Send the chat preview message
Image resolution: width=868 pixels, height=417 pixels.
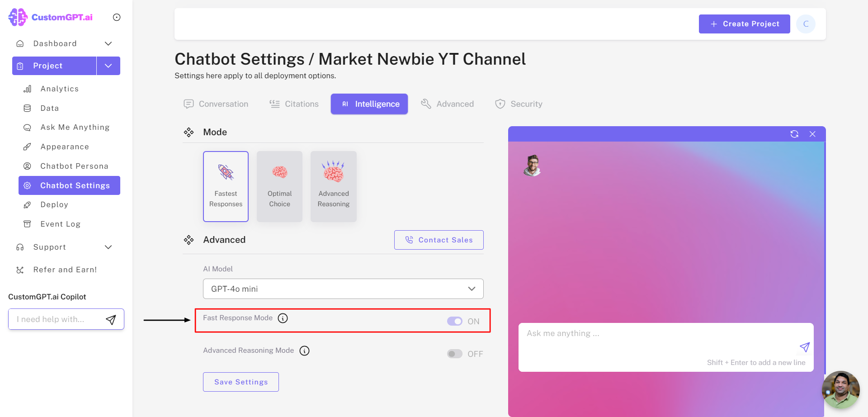click(805, 347)
